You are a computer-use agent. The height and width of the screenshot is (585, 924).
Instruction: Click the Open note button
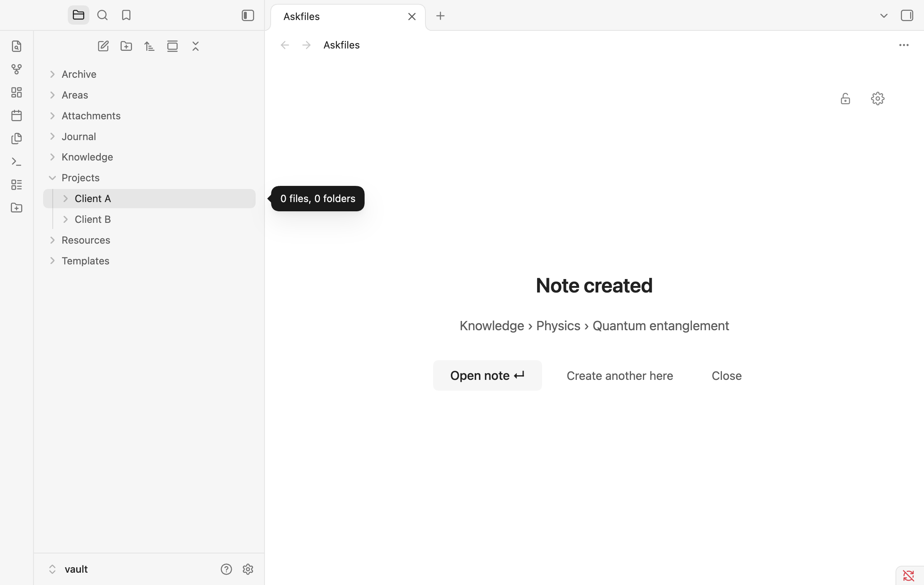tap(487, 376)
